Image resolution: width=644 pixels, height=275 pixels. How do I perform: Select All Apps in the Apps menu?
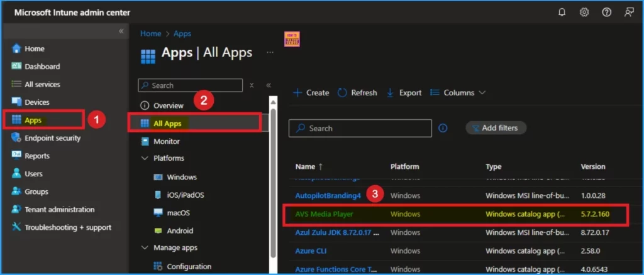tap(167, 123)
